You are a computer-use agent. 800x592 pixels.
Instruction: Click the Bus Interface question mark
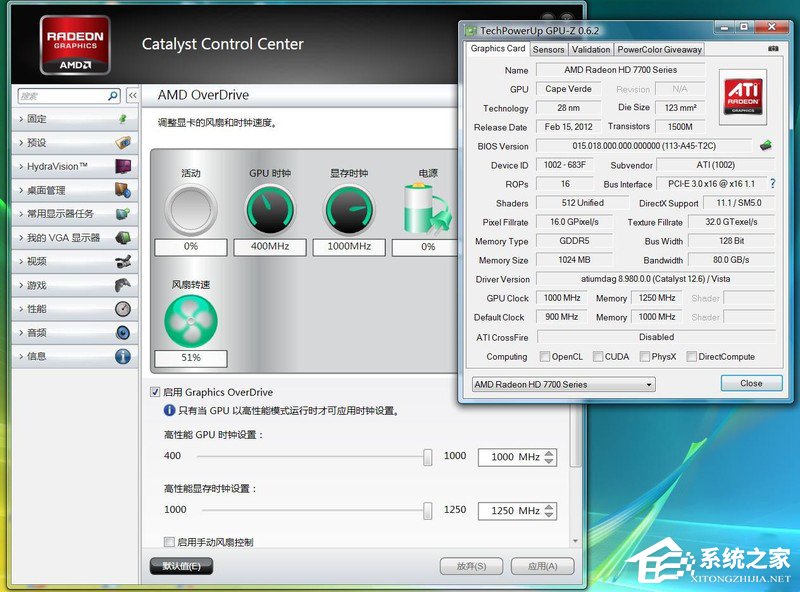772,184
